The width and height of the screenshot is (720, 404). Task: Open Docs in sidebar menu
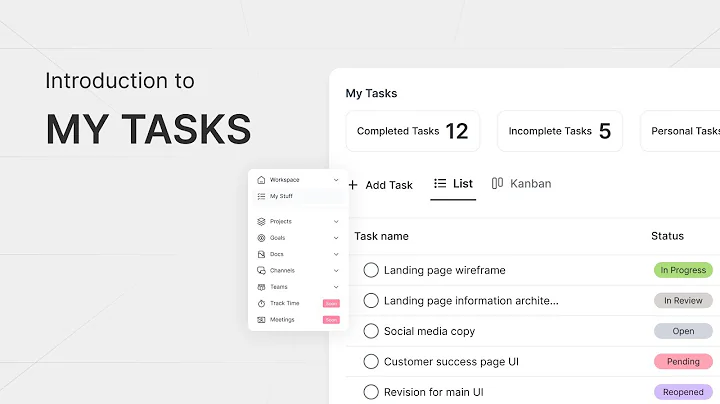pos(276,254)
